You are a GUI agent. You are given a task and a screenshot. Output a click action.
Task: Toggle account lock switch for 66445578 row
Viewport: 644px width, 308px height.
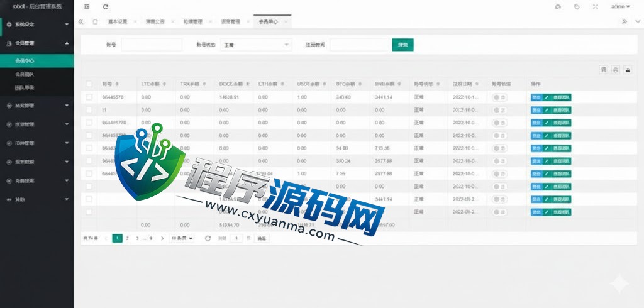pos(499,97)
